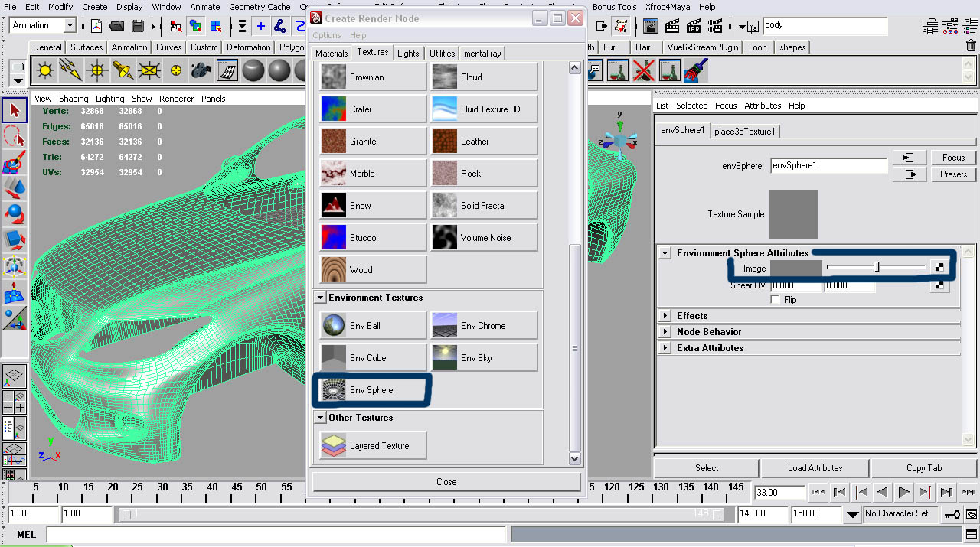The height and width of the screenshot is (547, 980).
Task: Click the Image color swatch
Action: tap(796, 268)
